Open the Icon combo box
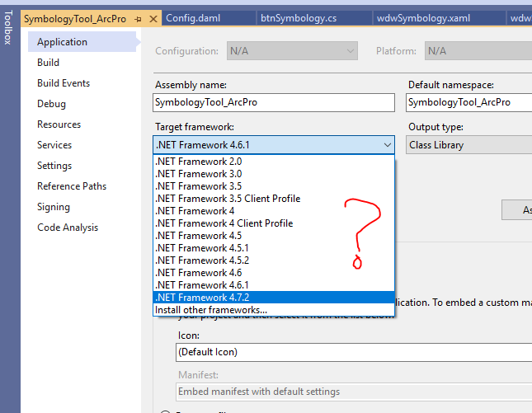This screenshot has width=532, height=413. [x=354, y=352]
